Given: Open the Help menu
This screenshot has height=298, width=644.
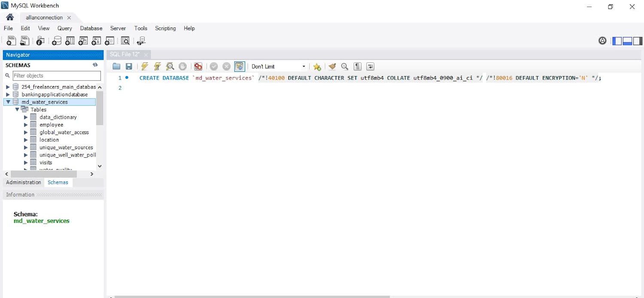Looking at the screenshot, I should (189, 28).
